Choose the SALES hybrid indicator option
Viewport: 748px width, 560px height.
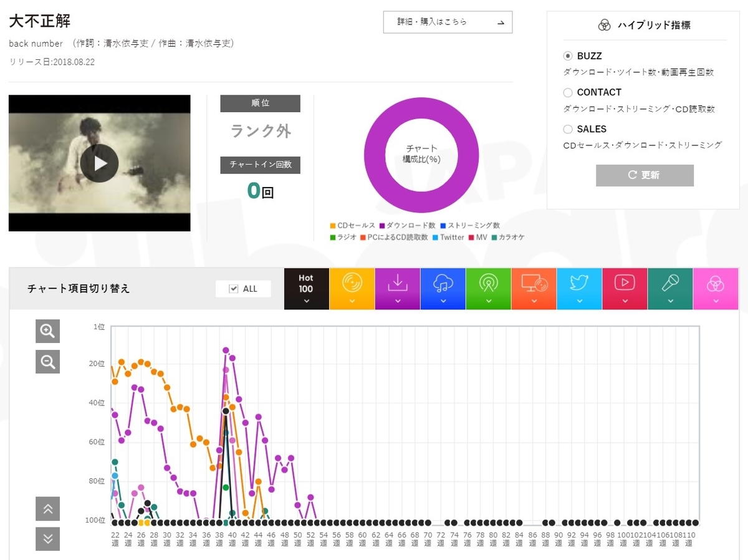568,129
